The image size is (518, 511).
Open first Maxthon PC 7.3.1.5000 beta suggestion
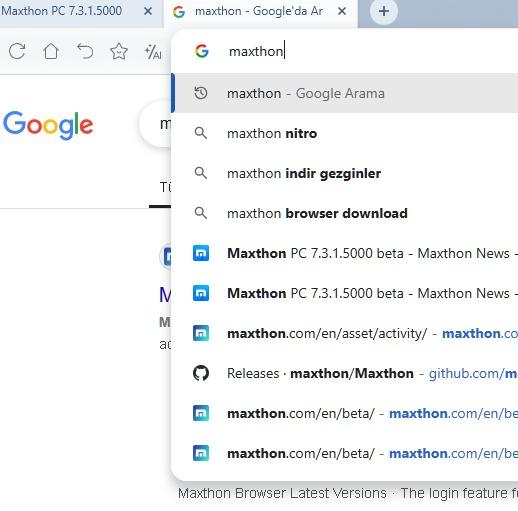tap(346, 253)
